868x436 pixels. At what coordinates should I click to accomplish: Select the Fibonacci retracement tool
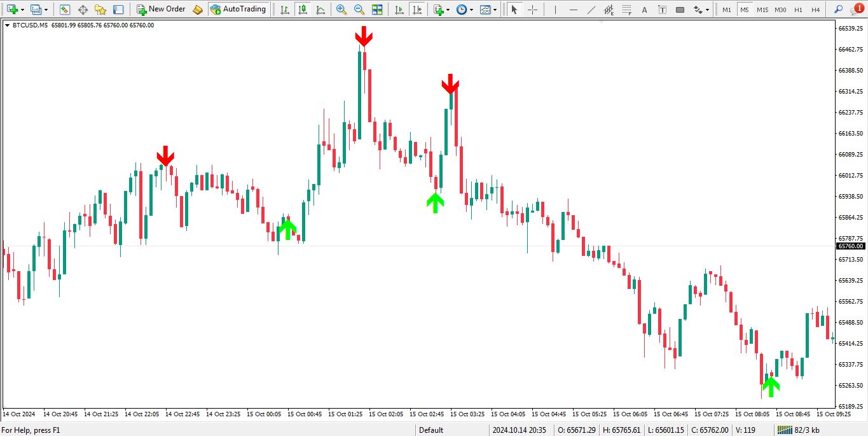coord(609,10)
